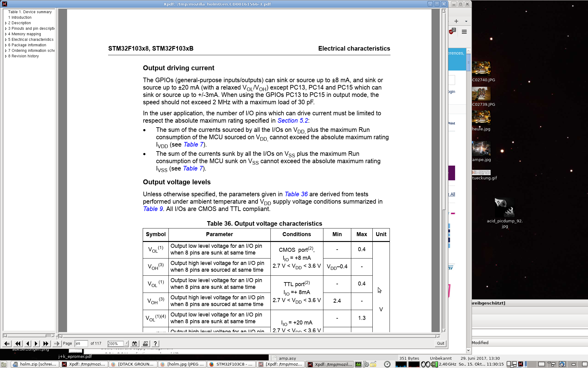Click the uBlock shield icon in browser
This screenshot has width=588, height=368.
click(452, 31)
